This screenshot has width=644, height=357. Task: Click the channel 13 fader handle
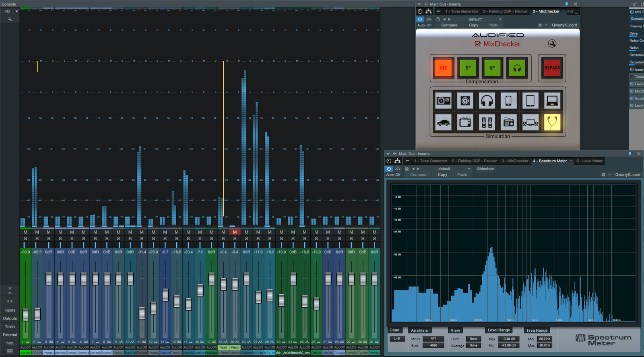click(165, 295)
